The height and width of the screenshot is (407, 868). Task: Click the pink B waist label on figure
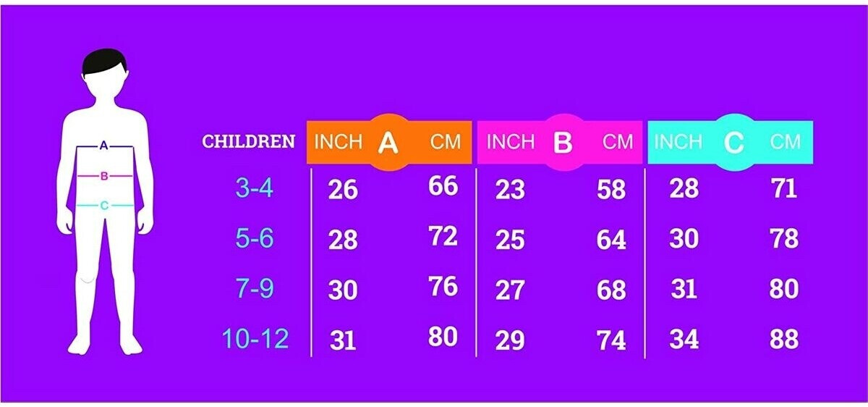click(x=104, y=176)
